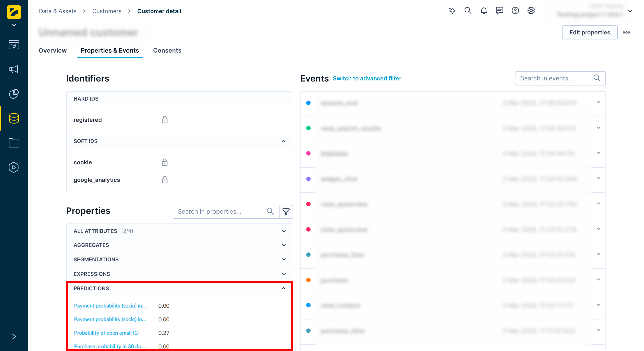Open the settings gear icon
Image resolution: width=644 pixels, height=351 pixels.
[531, 11]
